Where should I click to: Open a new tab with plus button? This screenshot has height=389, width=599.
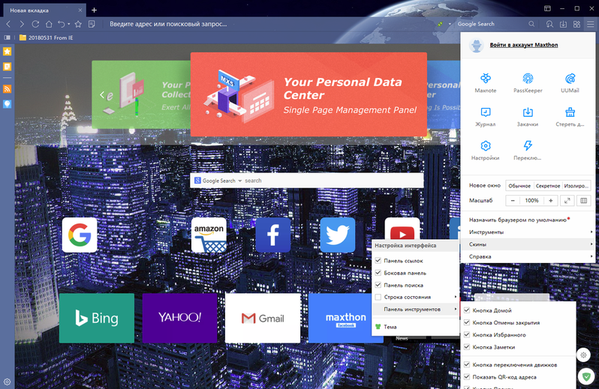(x=94, y=10)
